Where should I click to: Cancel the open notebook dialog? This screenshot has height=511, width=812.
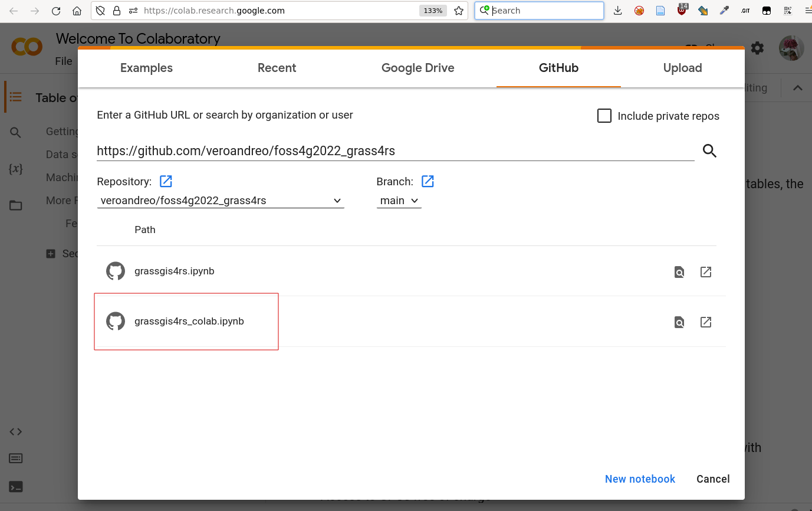click(713, 479)
